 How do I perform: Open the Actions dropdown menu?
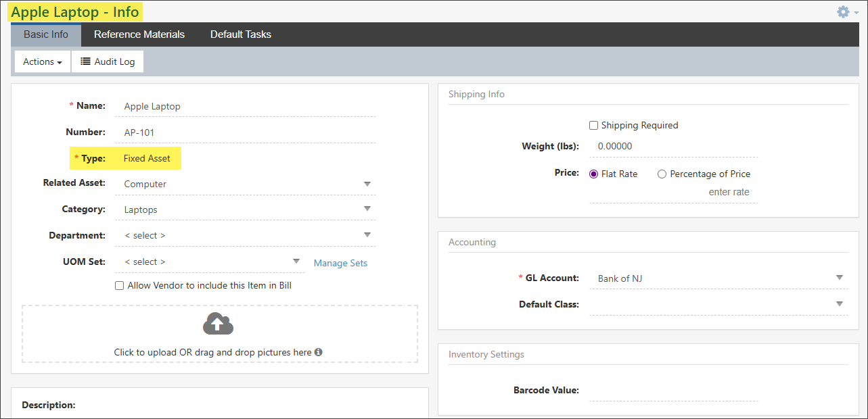point(43,61)
